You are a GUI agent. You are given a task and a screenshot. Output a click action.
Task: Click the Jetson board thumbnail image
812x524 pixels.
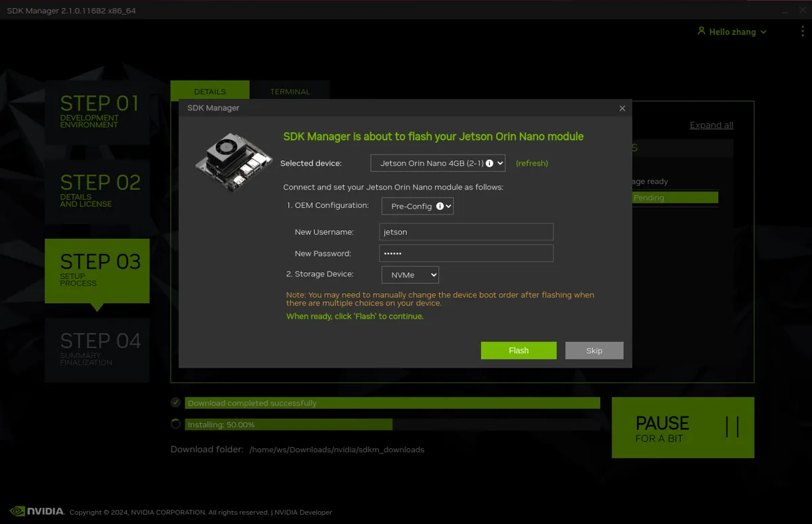pos(234,162)
